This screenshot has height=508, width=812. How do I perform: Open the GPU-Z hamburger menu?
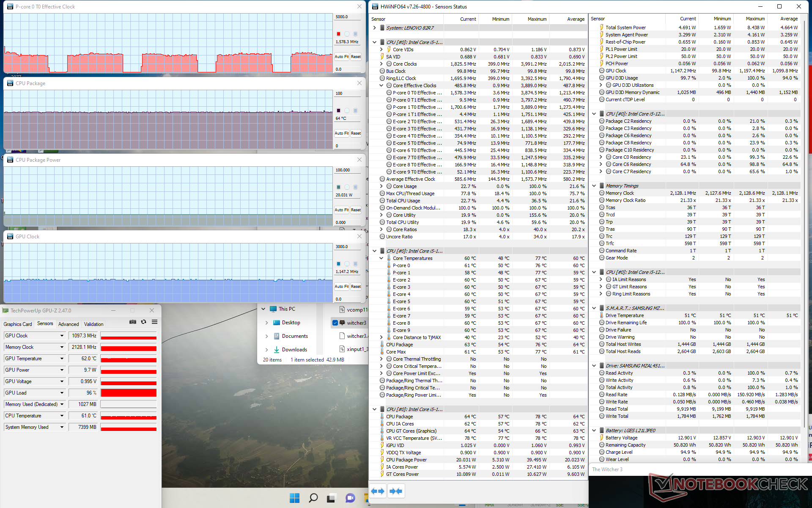pos(155,322)
